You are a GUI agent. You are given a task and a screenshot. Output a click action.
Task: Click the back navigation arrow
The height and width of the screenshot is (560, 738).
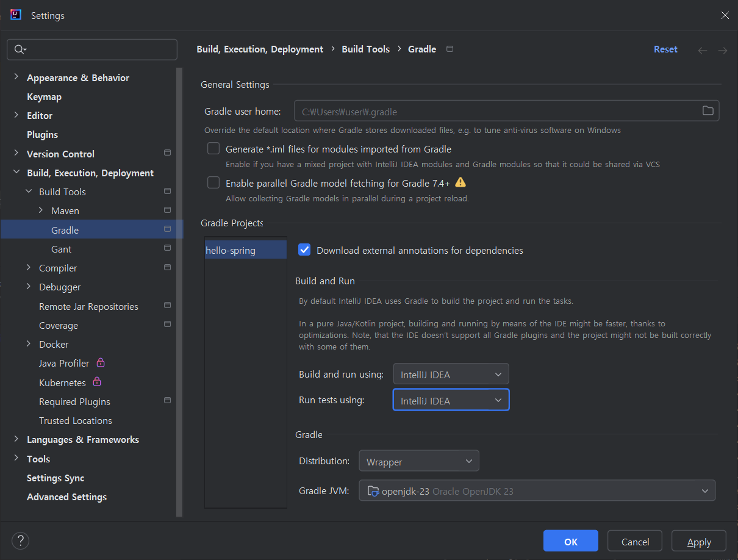pos(703,50)
